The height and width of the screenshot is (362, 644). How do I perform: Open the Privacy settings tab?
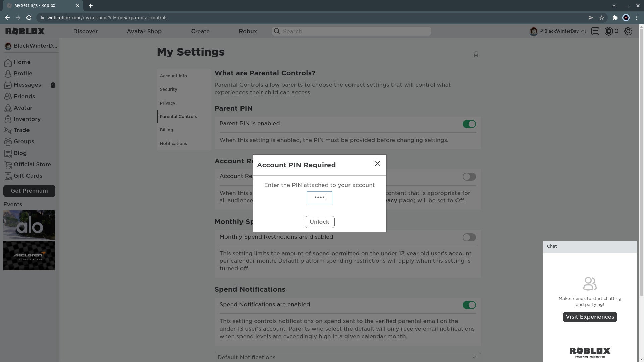pos(183,103)
